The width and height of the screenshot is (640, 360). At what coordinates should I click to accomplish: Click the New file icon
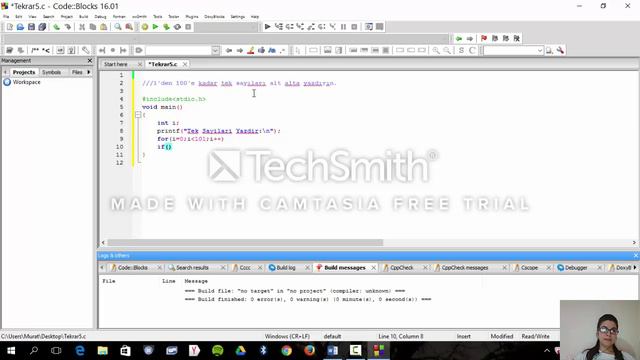9,27
